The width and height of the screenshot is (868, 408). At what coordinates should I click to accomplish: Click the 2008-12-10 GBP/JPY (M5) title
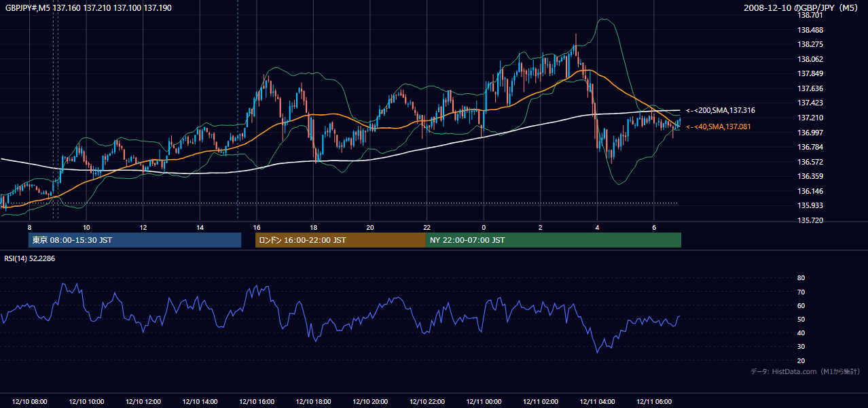[x=801, y=7]
